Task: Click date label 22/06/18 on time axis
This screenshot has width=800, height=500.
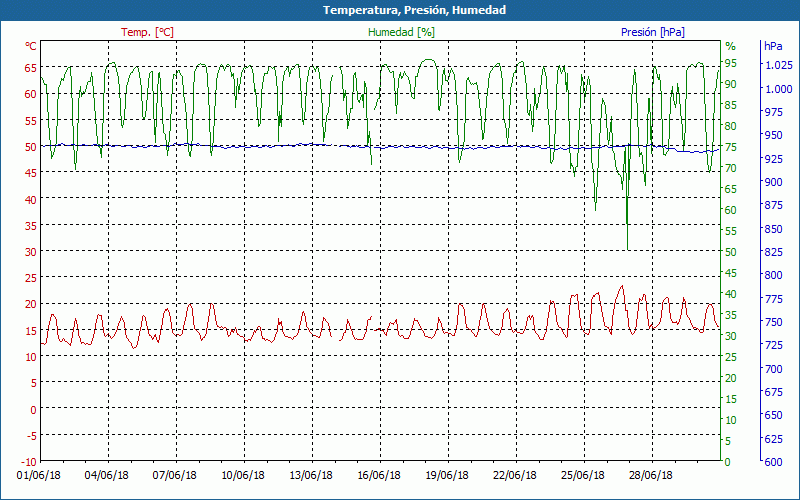Action: [x=515, y=476]
